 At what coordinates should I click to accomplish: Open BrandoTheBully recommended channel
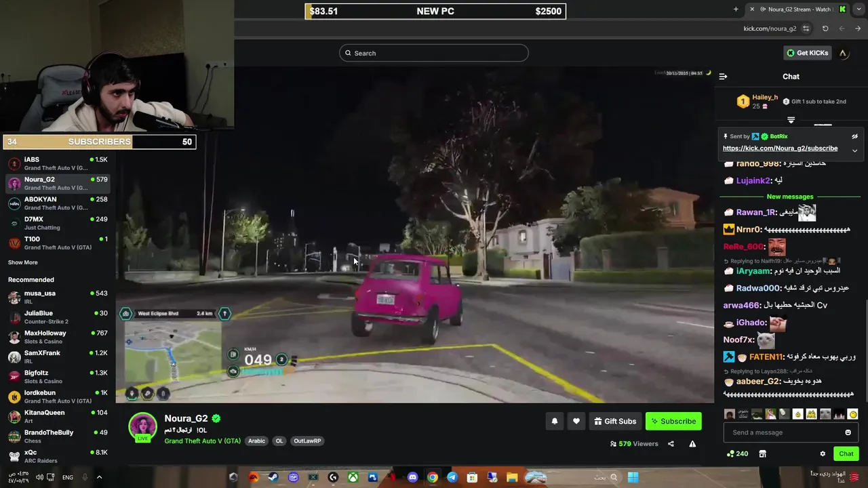[58, 436]
